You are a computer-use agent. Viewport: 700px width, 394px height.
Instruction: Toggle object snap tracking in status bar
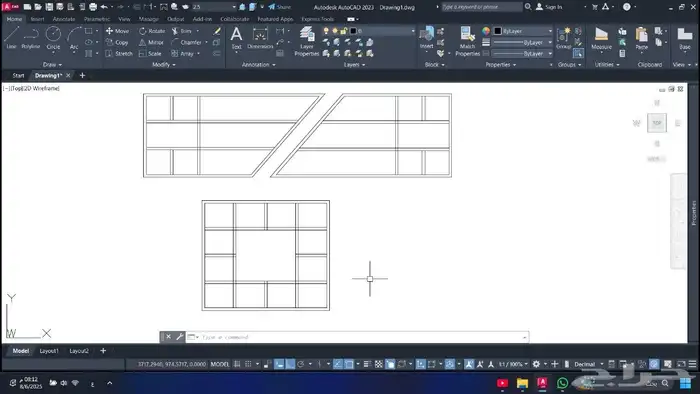(x=338, y=364)
